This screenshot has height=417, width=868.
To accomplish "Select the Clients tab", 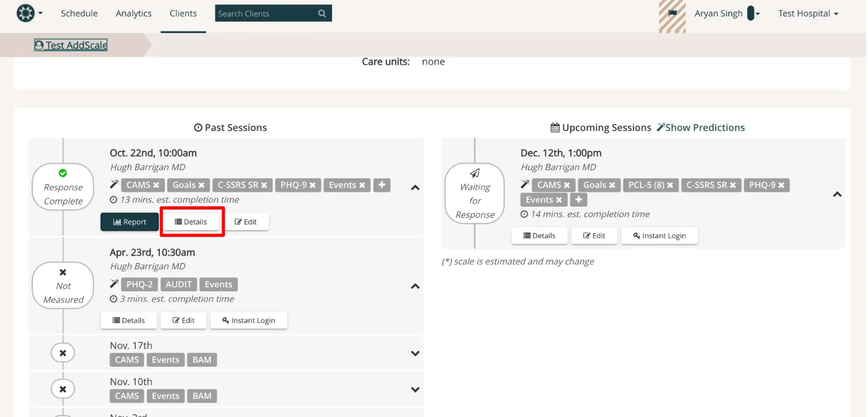I will tap(183, 13).
